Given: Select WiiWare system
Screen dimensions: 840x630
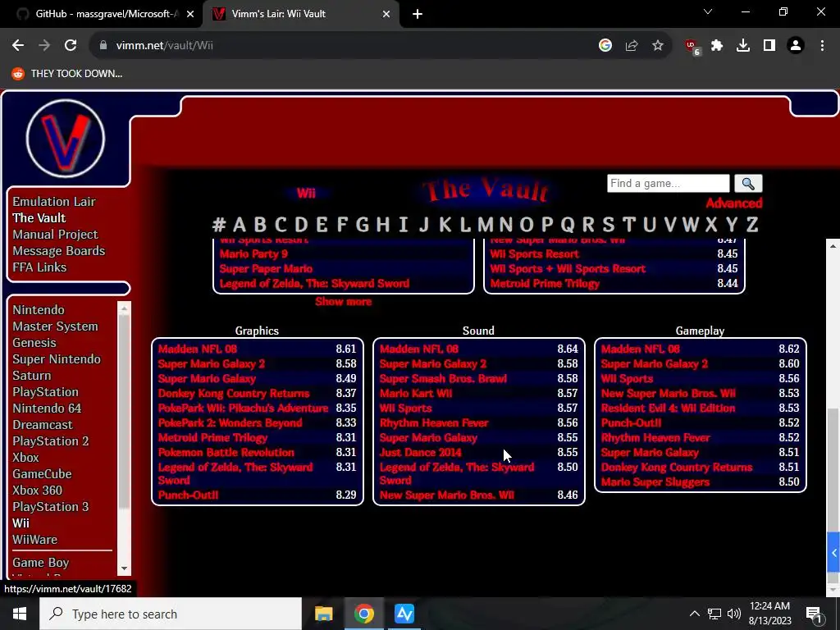Looking at the screenshot, I should 34,540.
